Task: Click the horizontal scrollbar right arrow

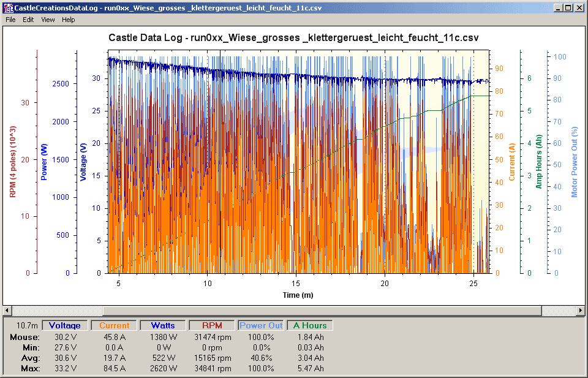Action: tap(581, 311)
